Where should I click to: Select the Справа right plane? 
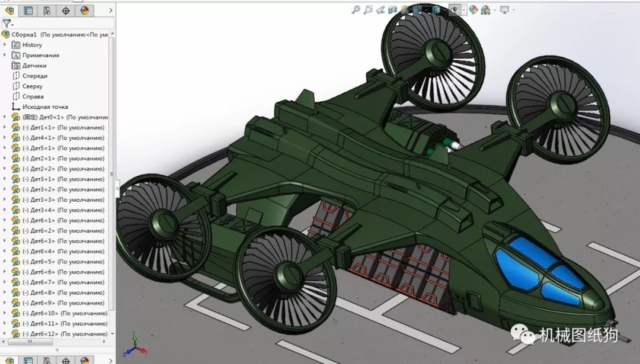[x=28, y=96]
